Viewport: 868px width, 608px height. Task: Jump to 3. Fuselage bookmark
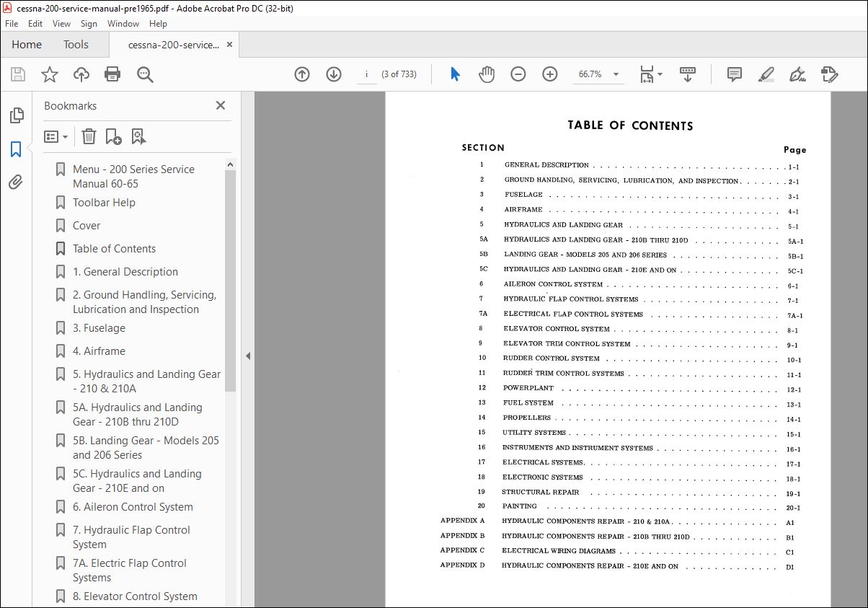coord(99,328)
